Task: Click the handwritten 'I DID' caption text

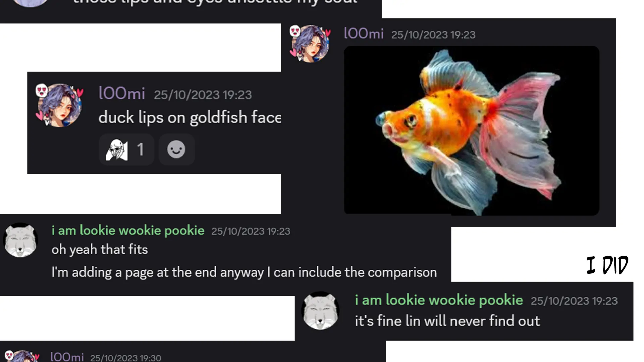Action: tap(607, 265)
